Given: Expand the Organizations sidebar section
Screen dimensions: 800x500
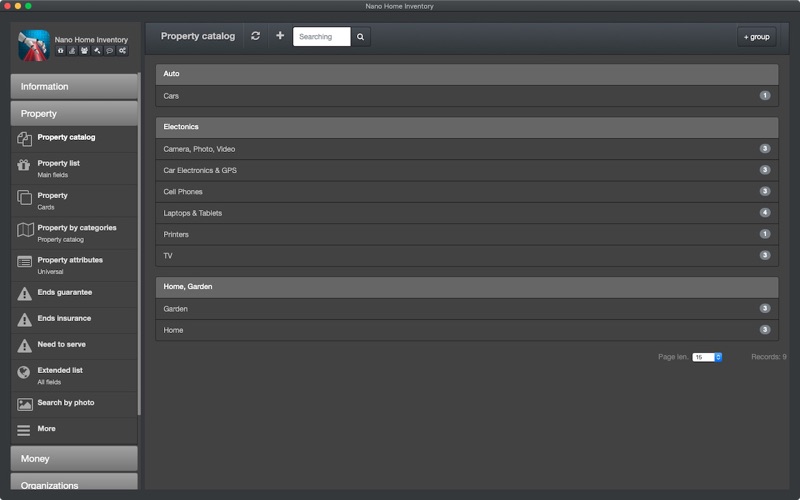Looking at the screenshot, I should pos(74,485).
